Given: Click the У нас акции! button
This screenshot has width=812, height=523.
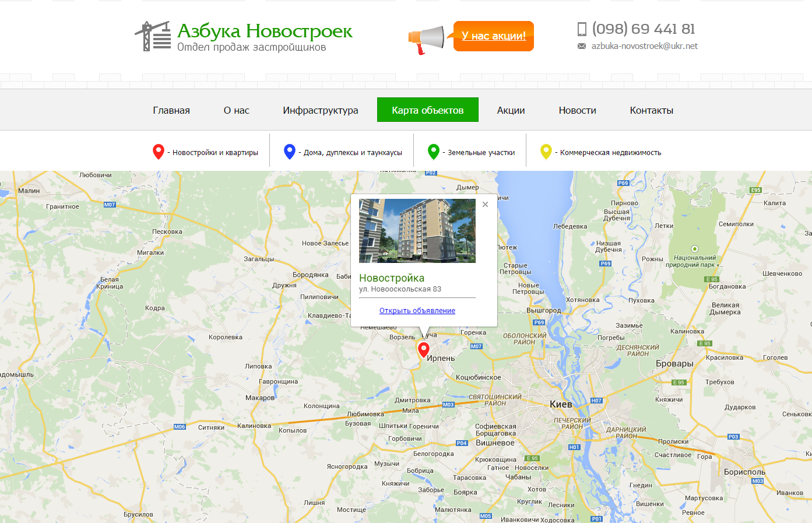Looking at the screenshot, I should point(494,36).
